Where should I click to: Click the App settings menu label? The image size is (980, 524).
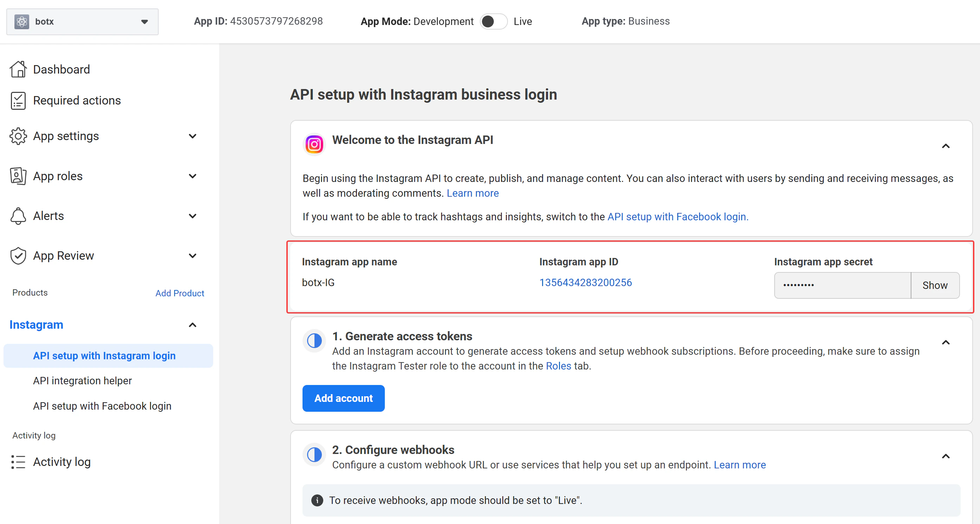click(x=66, y=136)
